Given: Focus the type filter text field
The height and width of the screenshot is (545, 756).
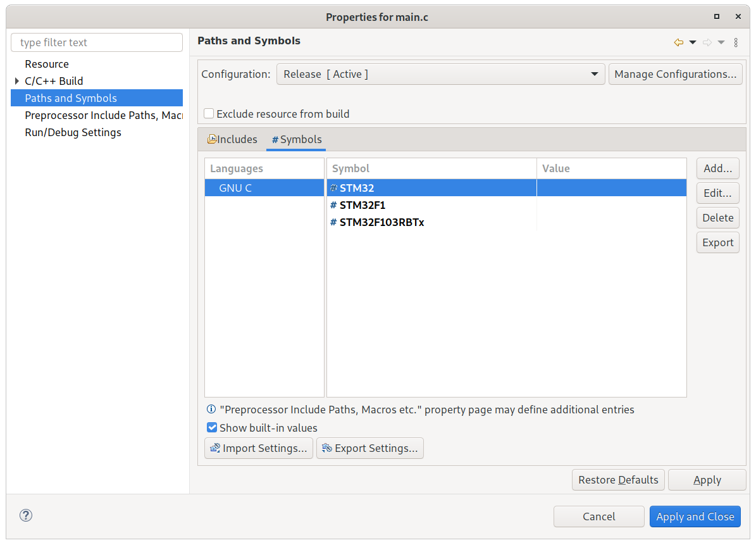Looking at the screenshot, I should (97, 42).
